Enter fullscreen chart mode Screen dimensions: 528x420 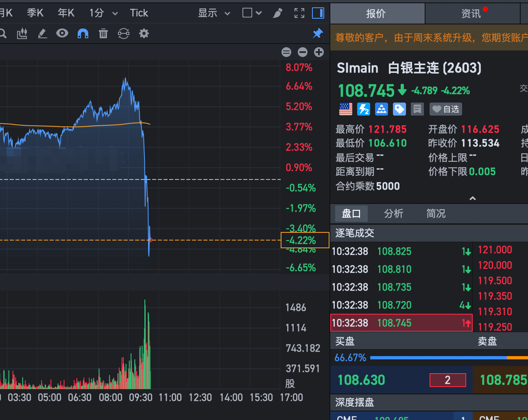299,13
